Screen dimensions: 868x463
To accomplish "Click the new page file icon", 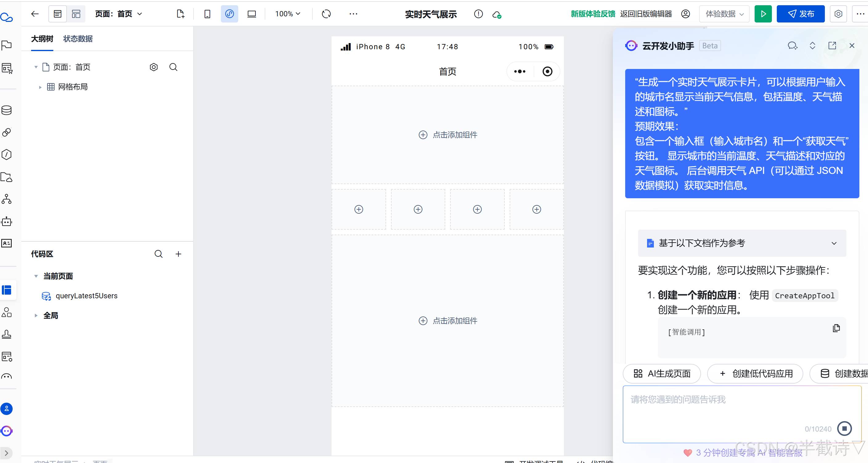I will click(x=181, y=14).
